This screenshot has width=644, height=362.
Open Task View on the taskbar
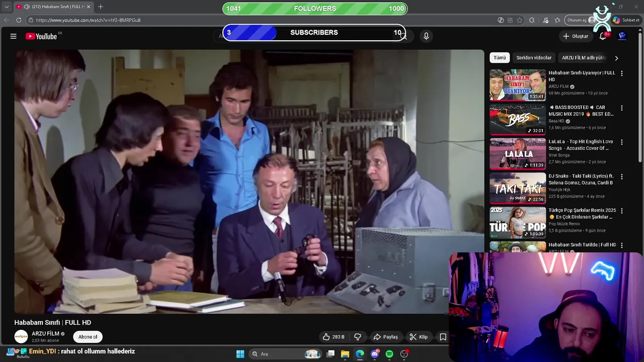tap(331, 354)
